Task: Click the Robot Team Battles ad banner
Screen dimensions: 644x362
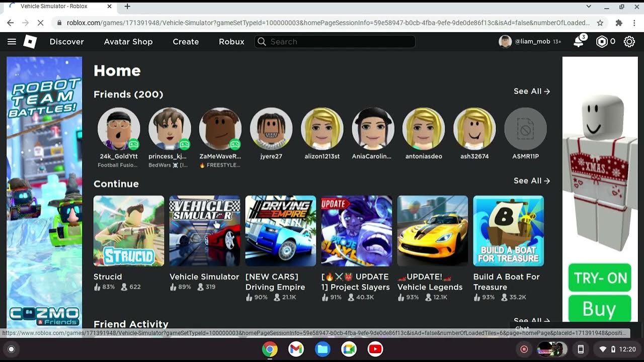Action: coord(44,193)
